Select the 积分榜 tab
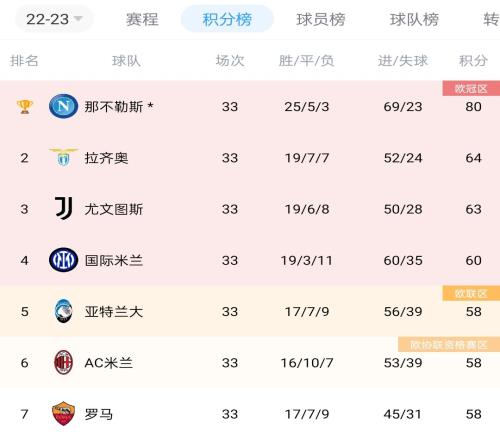Viewport: 500px width, 440px height. 227,19
